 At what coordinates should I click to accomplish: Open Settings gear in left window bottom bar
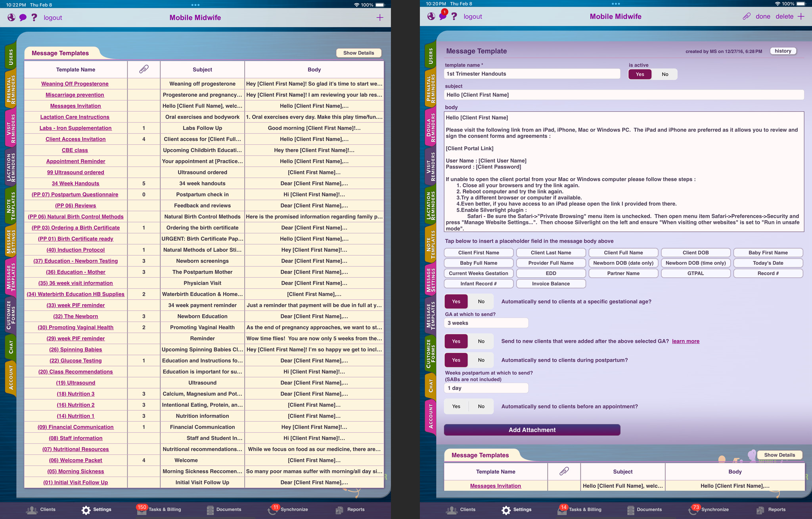pyautogui.click(x=96, y=510)
